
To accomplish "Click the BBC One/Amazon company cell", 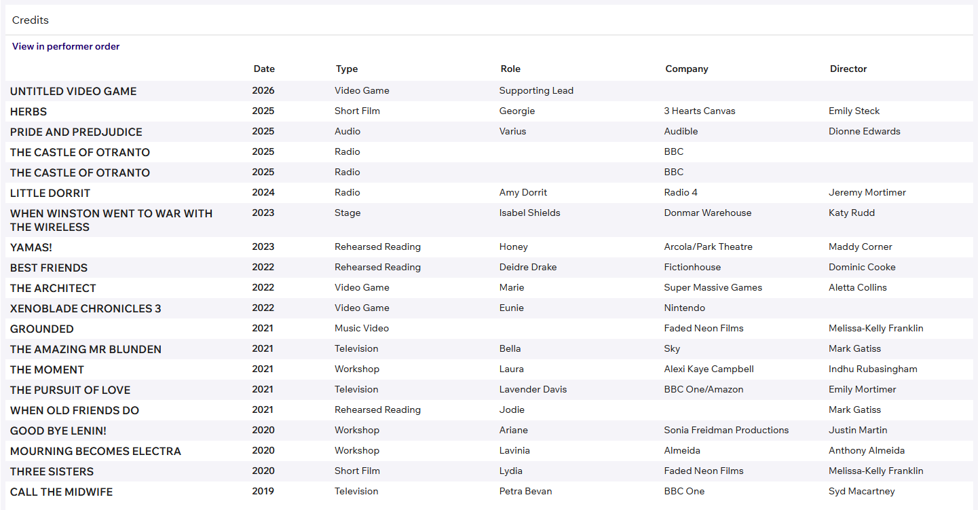I will (x=704, y=389).
